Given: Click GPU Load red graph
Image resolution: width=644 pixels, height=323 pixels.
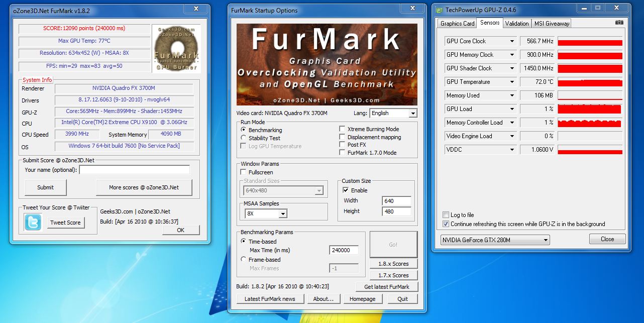Looking at the screenshot, I should [x=590, y=109].
